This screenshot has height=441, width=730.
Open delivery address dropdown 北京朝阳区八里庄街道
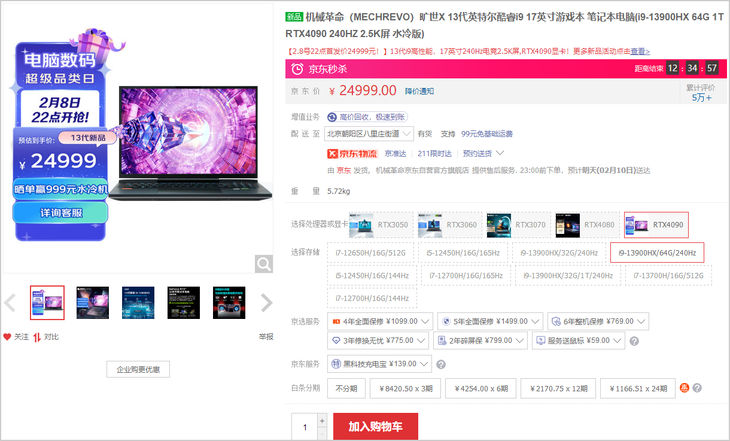coord(369,134)
